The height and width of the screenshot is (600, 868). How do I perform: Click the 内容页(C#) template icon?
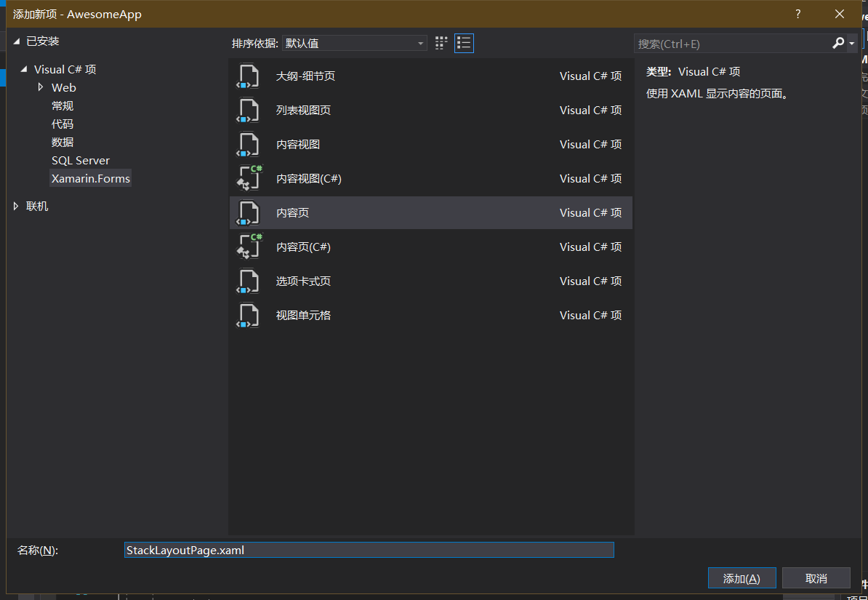tap(249, 247)
